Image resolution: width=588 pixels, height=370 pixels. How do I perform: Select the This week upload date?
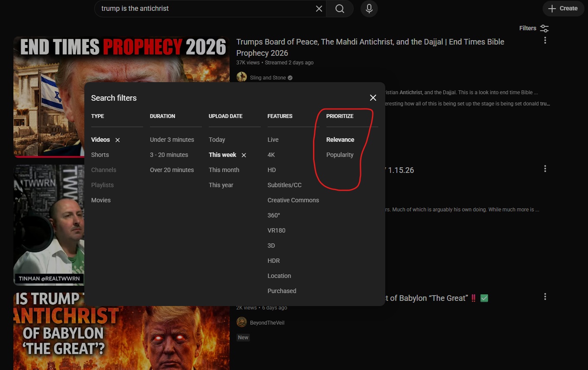point(223,155)
